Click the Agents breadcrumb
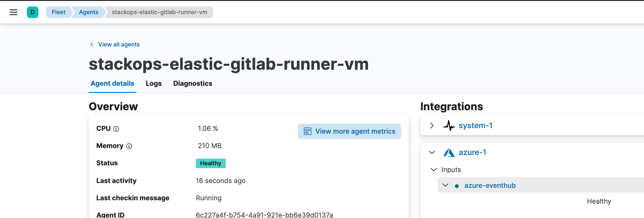The height and width of the screenshot is (218, 644). 89,12
